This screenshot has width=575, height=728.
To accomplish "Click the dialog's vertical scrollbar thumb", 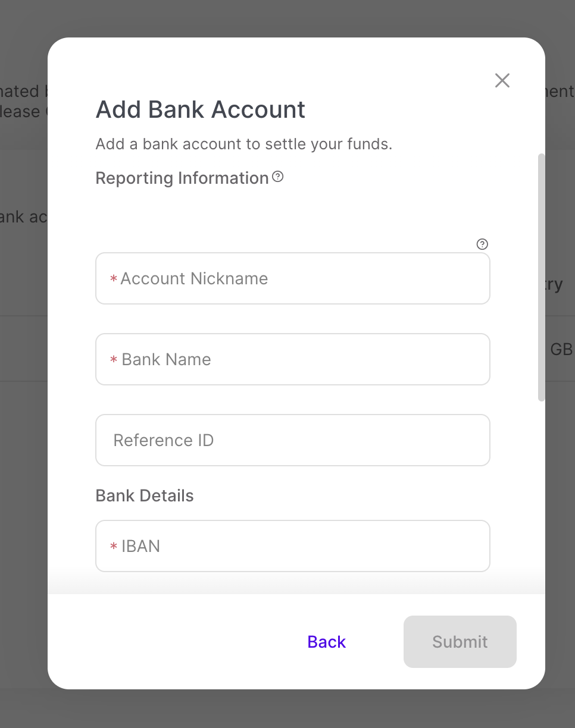I will point(541,277).
